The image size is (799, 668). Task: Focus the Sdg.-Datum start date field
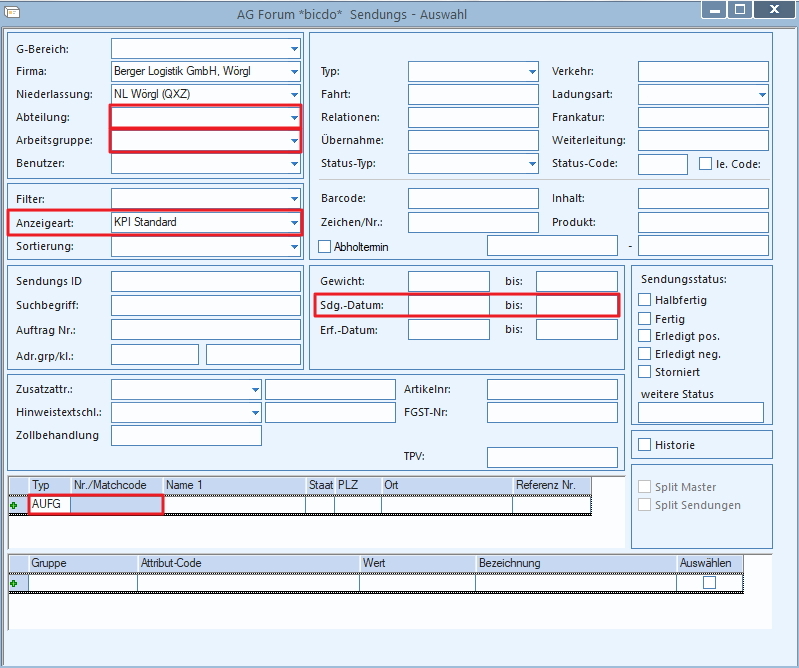pos(449,305)
